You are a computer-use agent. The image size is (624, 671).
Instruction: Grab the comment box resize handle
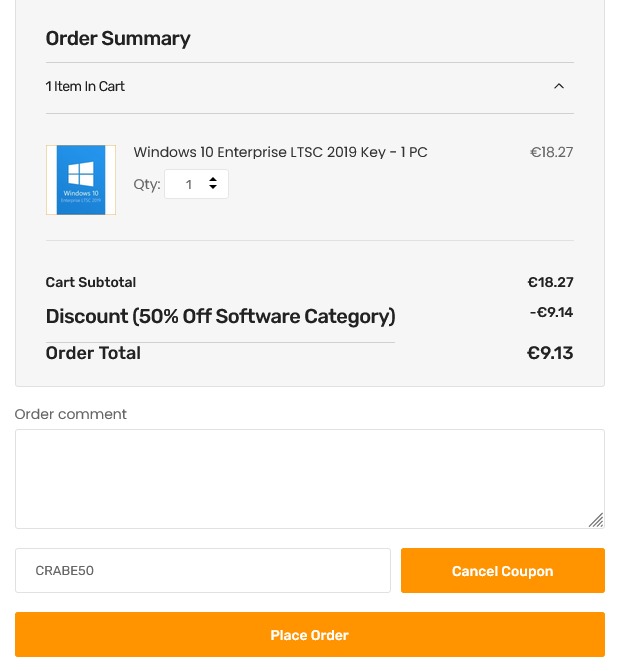pyautogui.click(x=596, y=520)
